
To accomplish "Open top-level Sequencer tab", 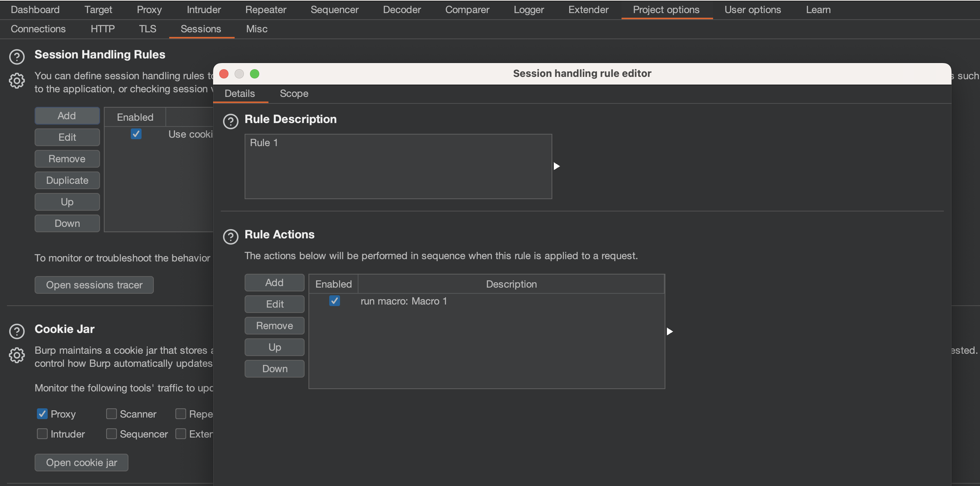I will 335,10.
